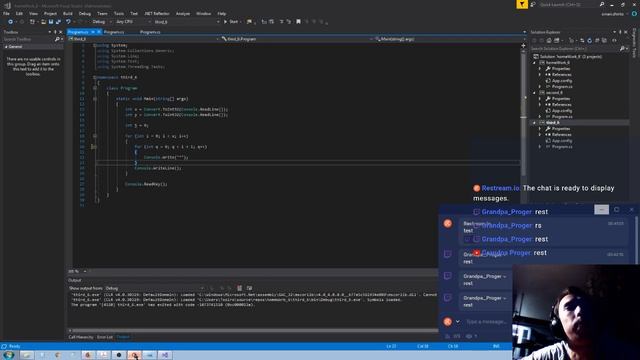Pin the Toolbox panel with auto-hide icon
Image resolution: width=640 pixels, height=360 pixels.
pyautogui.click(x=55, y=32)
